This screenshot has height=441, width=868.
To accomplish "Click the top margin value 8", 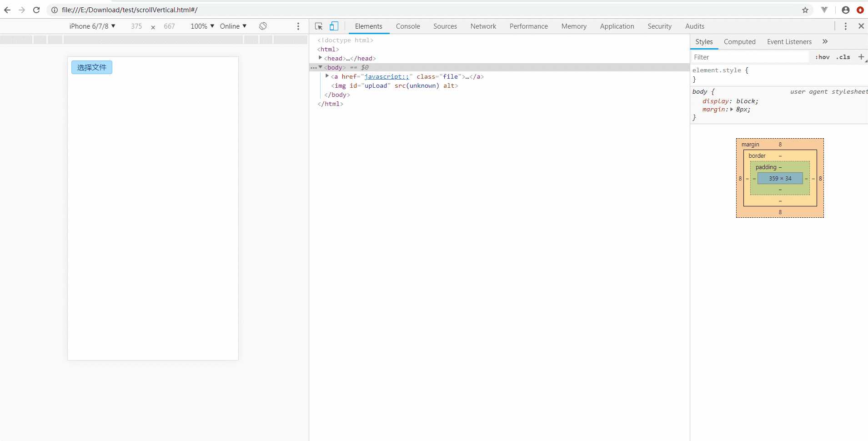I will [x=780, y=144].
